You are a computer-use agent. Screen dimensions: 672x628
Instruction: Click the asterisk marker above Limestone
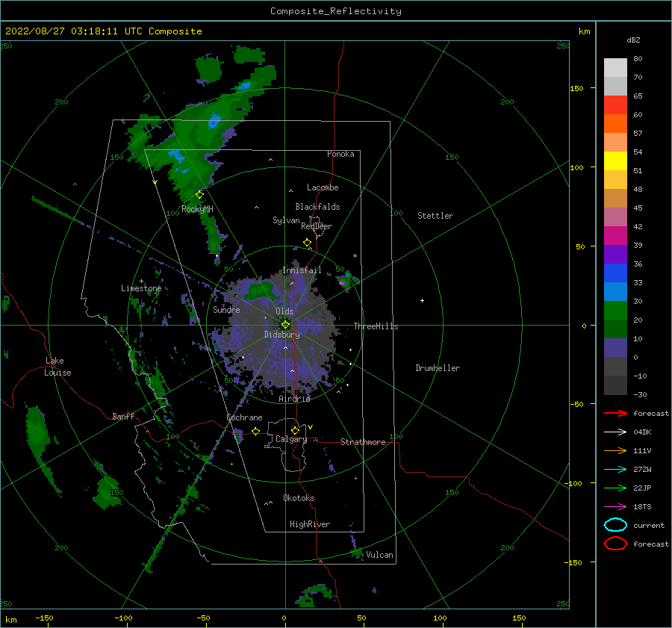[141, 282]
